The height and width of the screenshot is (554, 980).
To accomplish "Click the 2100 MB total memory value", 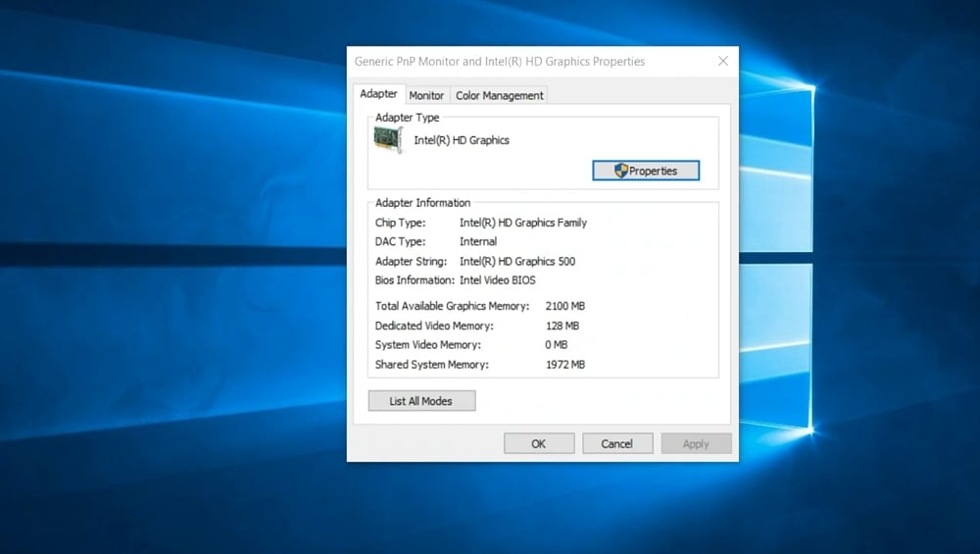I will click(x=565, y=306).
